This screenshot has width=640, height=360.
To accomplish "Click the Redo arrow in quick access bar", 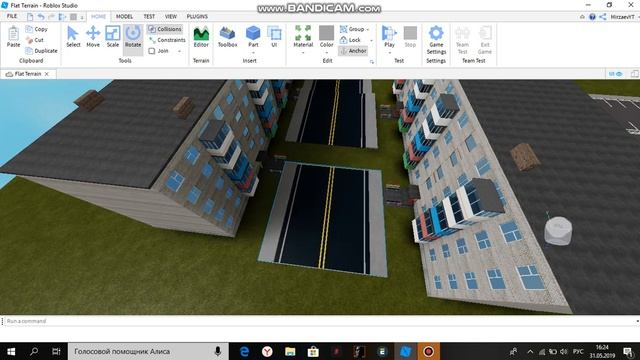I will [51, 17].
